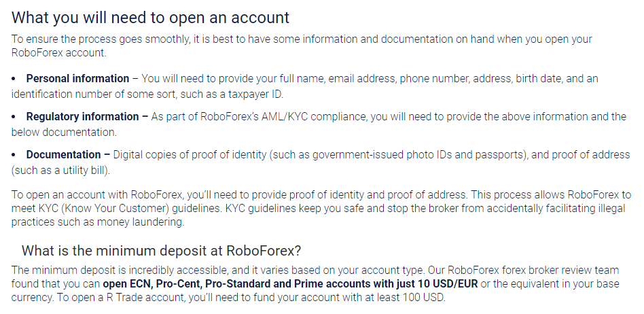Click the bold 'open ECN, Pro-Cent' text
The image size is (644, 314).
tap(153, 284)
